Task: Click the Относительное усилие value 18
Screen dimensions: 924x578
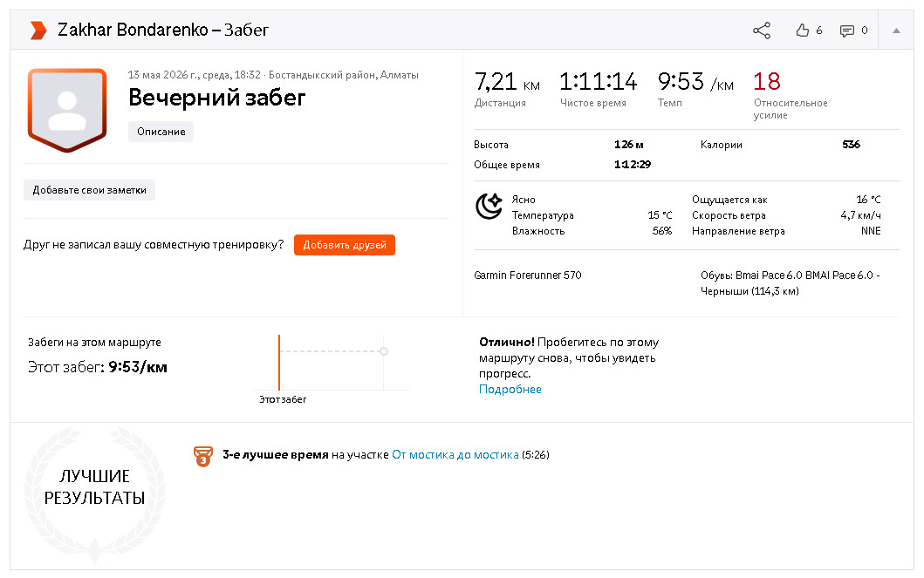Action: coord(767,81)
